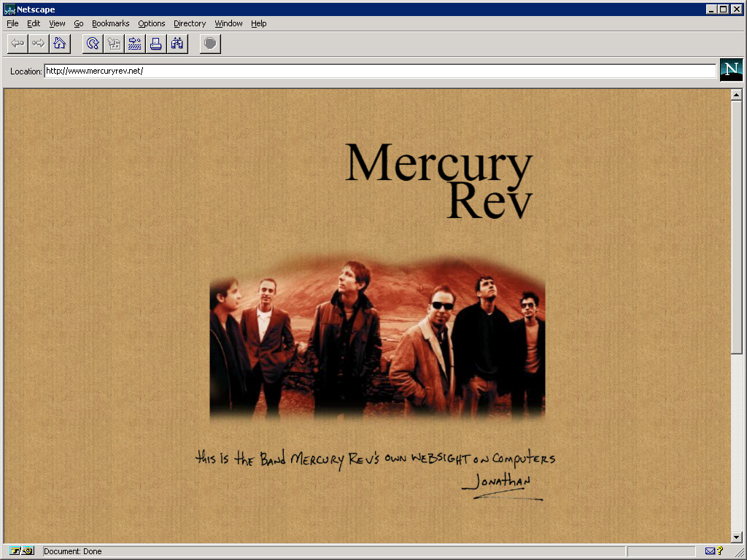The width and height of the screenshot is (747, 560).
Task: Open the Options menu
Action: click(152, 23)
